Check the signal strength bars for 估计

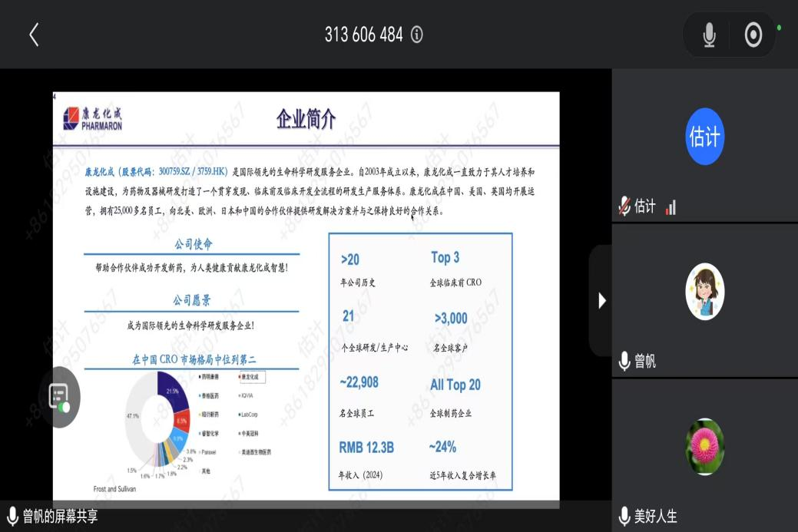click(x=671, y=207)
